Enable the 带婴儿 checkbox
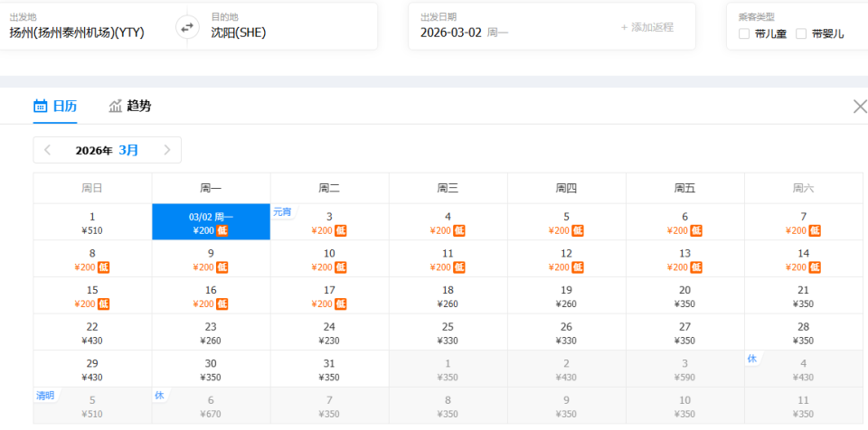 click(x=801, y=34)
